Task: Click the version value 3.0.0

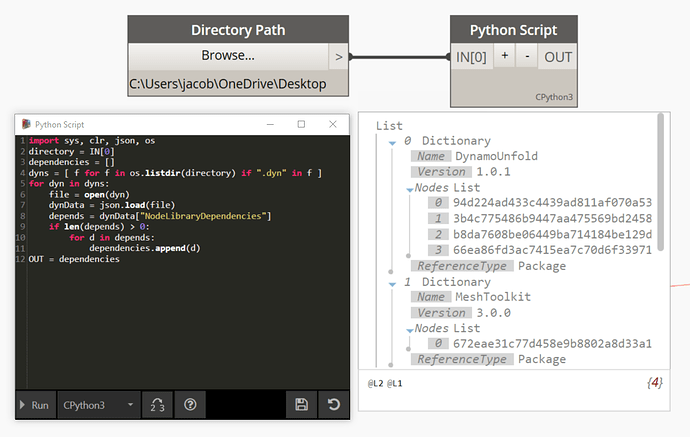Action: [493, 313]
